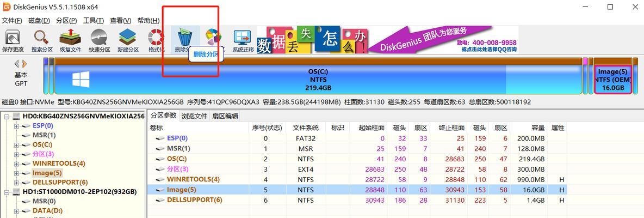Collapse the HD0 disk tree node

pos(7,117)
